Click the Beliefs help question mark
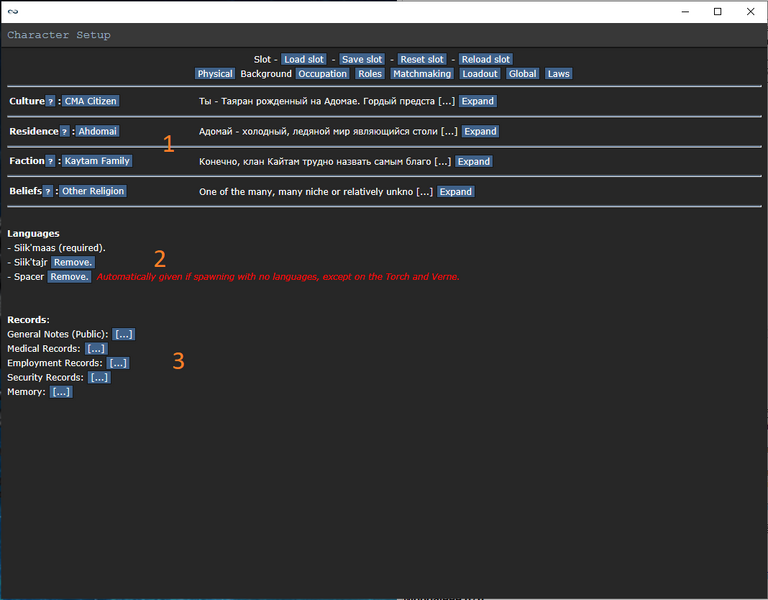768x600 pixels. click(47, 191)
